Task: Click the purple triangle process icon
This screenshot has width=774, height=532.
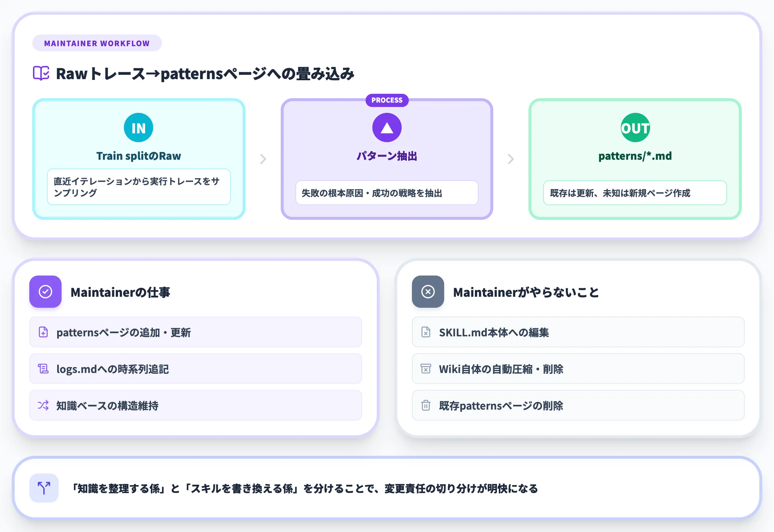Action: click(x=387, y=128)
